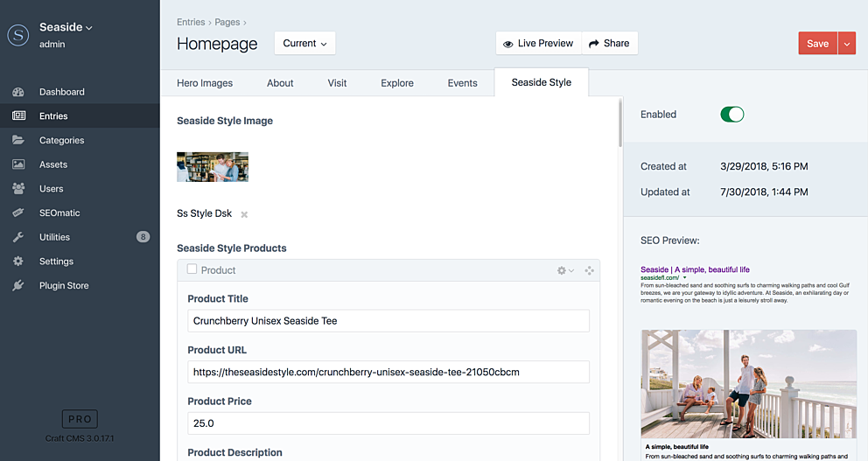The height and width of the screenshot is (461, 868).
Task: Go to Entries breadcrumb link
Action: coord(191,22)
